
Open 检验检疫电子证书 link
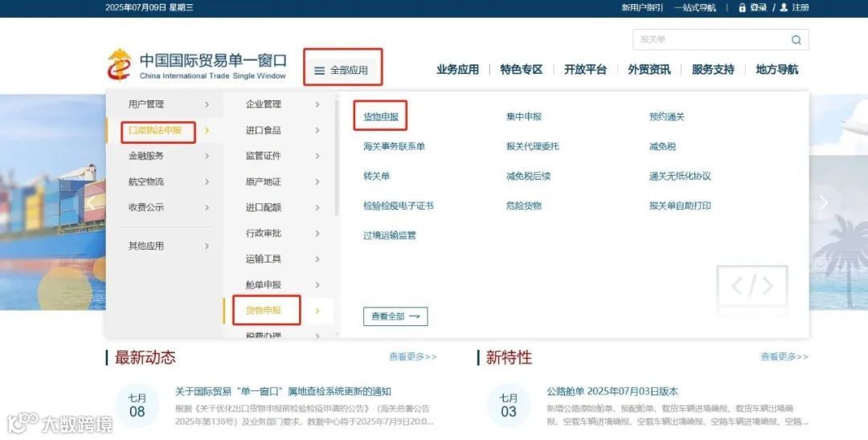tap(399, 206)
